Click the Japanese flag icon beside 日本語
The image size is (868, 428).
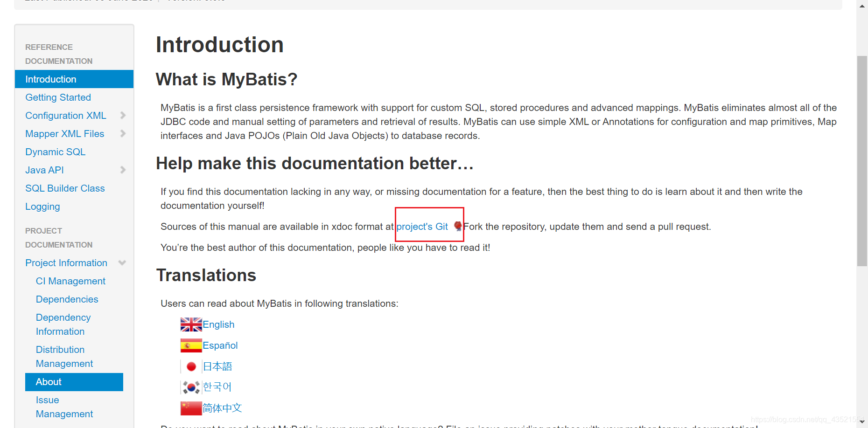pos(191,366)
